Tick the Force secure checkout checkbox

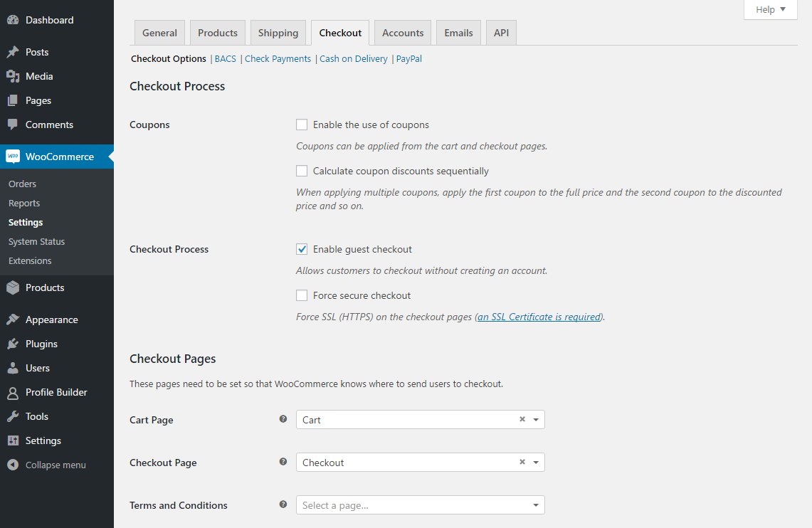coord(302,295)
